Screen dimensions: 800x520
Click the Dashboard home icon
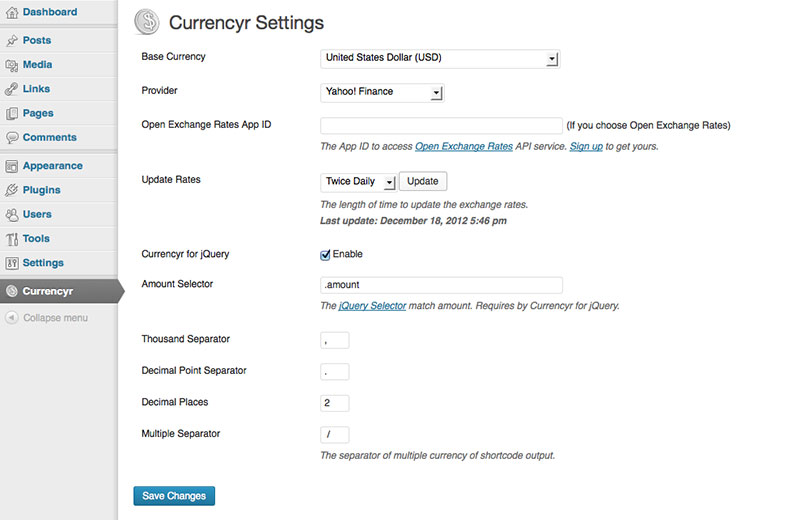(12, 12)
